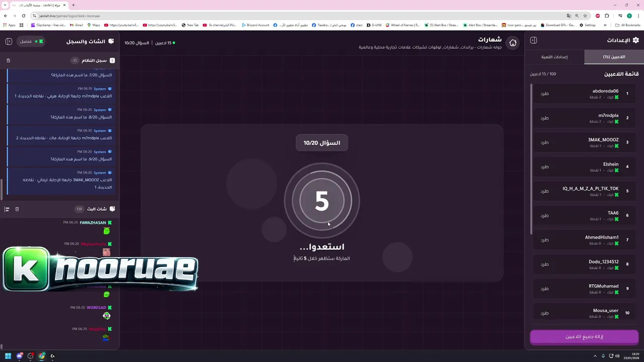This screenshot has height=362, width=644.
Task: Open the Chrome three-dot menu
Action: [x=638, y=16]
